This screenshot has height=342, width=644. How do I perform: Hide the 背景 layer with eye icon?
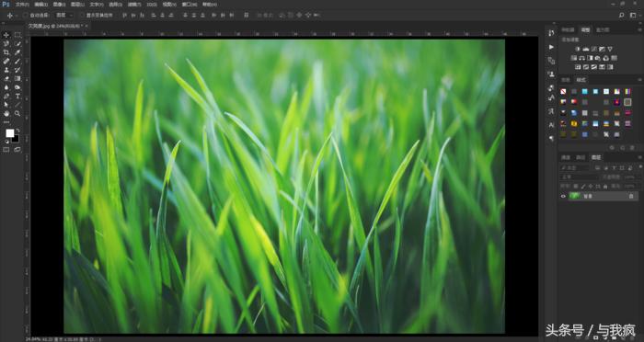click(x=563, y=196)
